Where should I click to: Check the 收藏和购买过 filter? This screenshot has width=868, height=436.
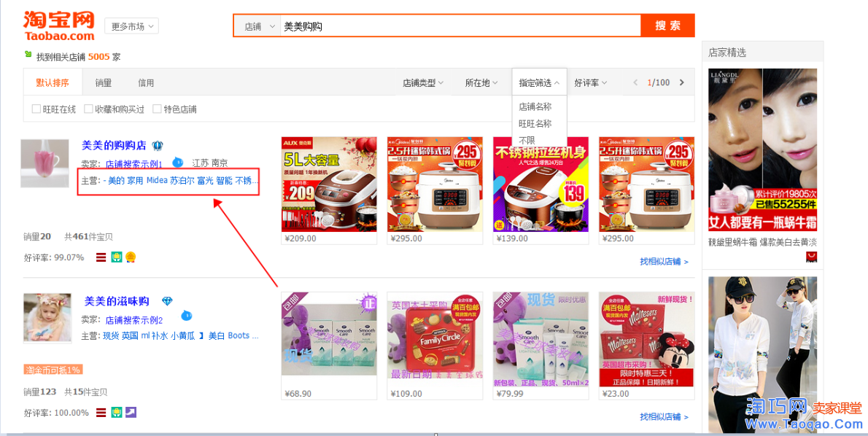click(x=88, y=109)
